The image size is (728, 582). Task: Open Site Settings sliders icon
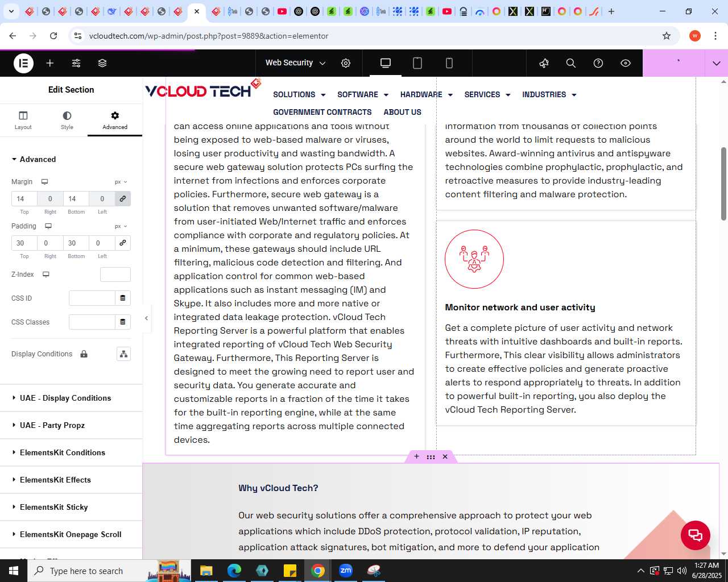coord(76,63)
